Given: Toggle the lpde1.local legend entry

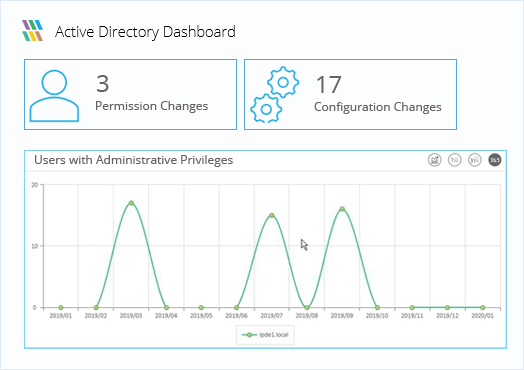Looking at the screenshot, I should [265, 335].
